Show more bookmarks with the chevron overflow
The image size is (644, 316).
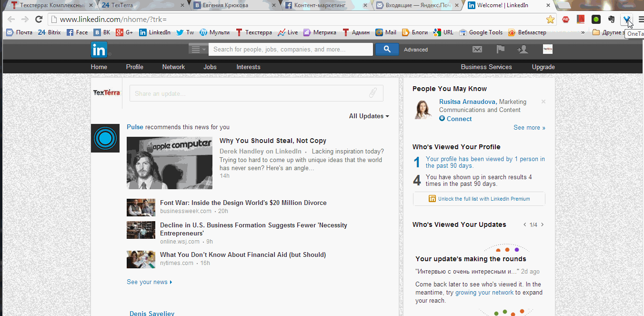(x=583, y=32)
